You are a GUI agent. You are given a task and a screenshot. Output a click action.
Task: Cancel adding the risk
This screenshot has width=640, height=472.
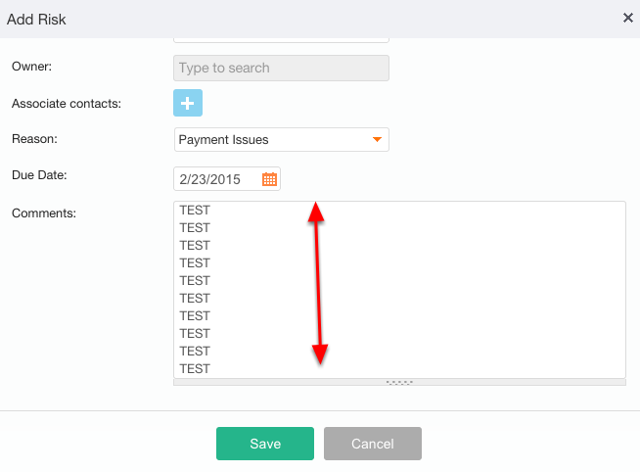click(373, 443)
